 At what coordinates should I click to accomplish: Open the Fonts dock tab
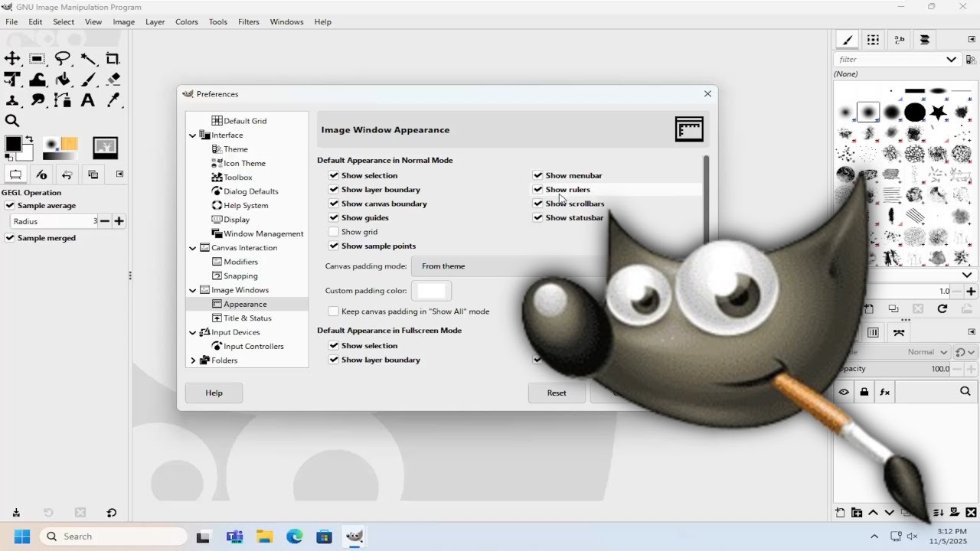(x=899, y=40)
